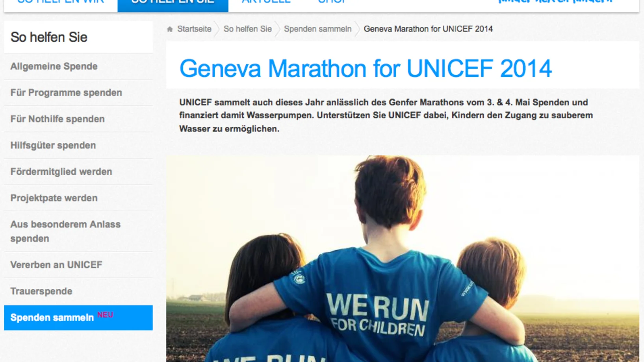Select Hilfsgüter spenden sidebar entry
Image resolution: width=644 pixels, height=362 pixels.
click(x=78, y=146)
